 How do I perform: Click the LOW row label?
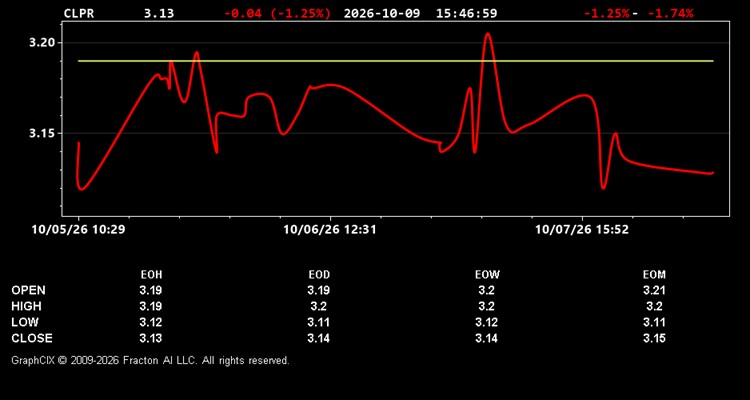pyautogui.click(x=25, y=322)
